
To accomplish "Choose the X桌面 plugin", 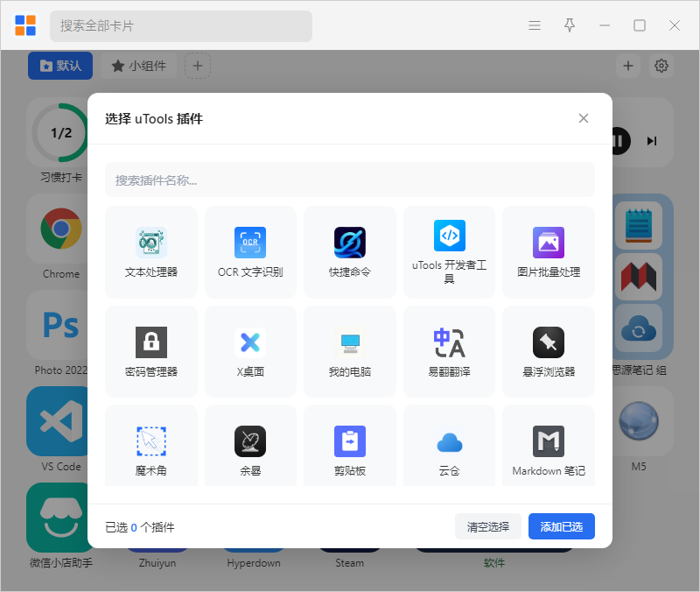I will (250, 352).
